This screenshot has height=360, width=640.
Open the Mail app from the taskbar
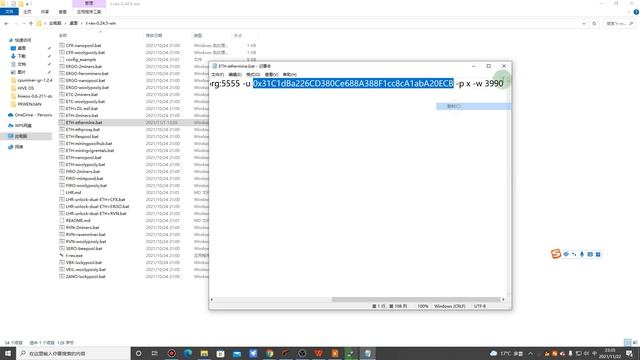coord(237,353)
